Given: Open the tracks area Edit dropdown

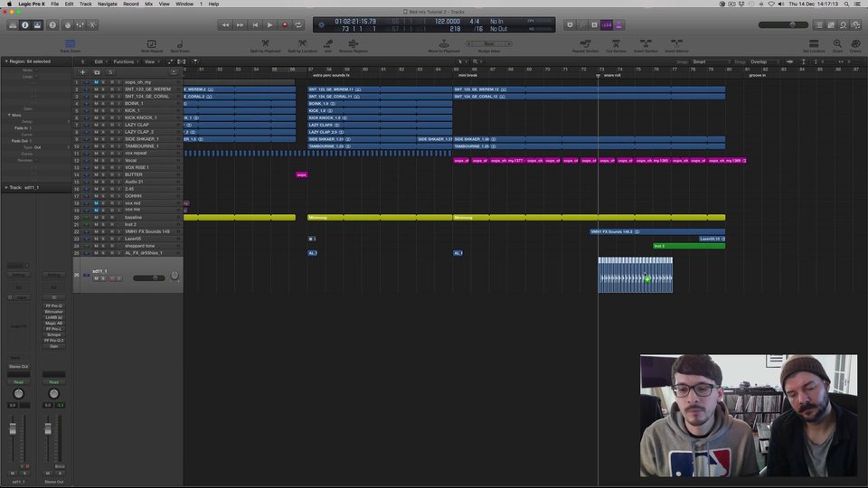Looking at the screenshot, I should pyautogui.click(x=99, y=62).
